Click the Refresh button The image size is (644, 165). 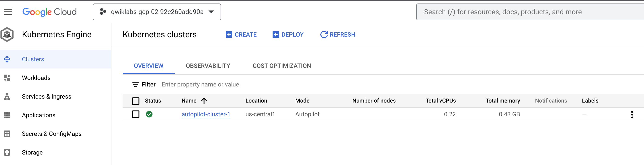tap(338, 34)
